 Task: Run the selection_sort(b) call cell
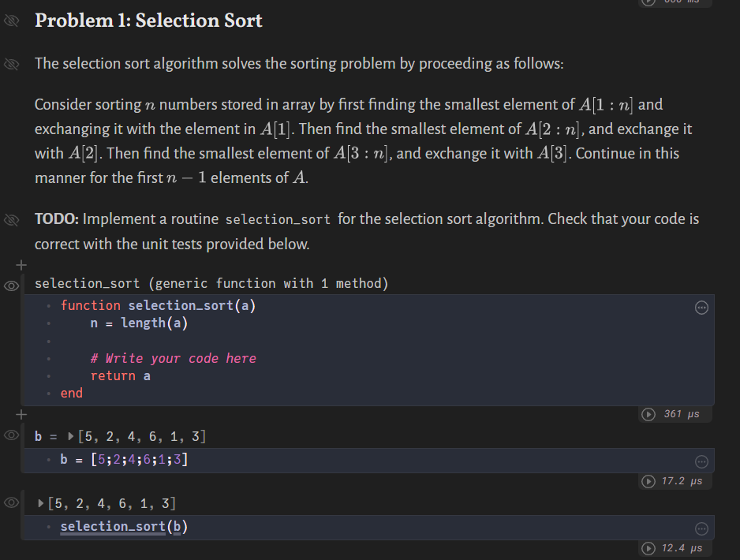click(650, 548)
